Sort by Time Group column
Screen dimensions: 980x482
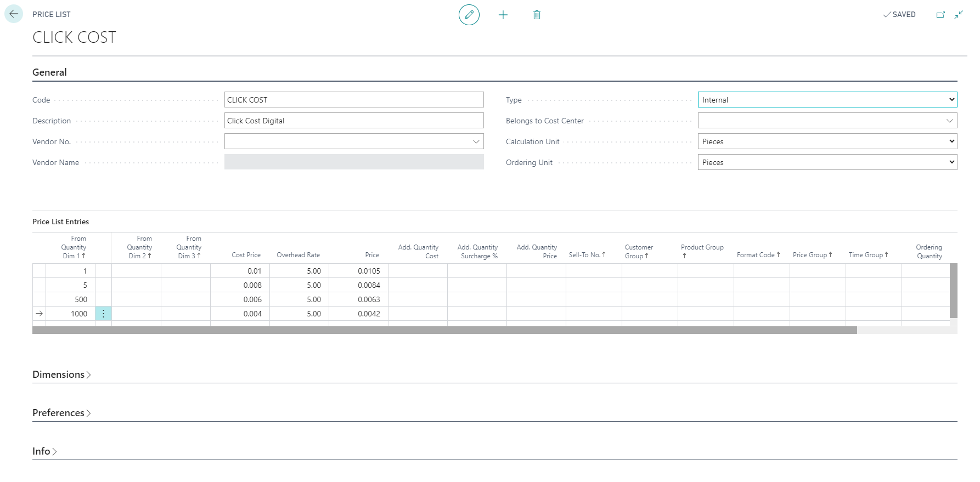(x=869, y=255)
